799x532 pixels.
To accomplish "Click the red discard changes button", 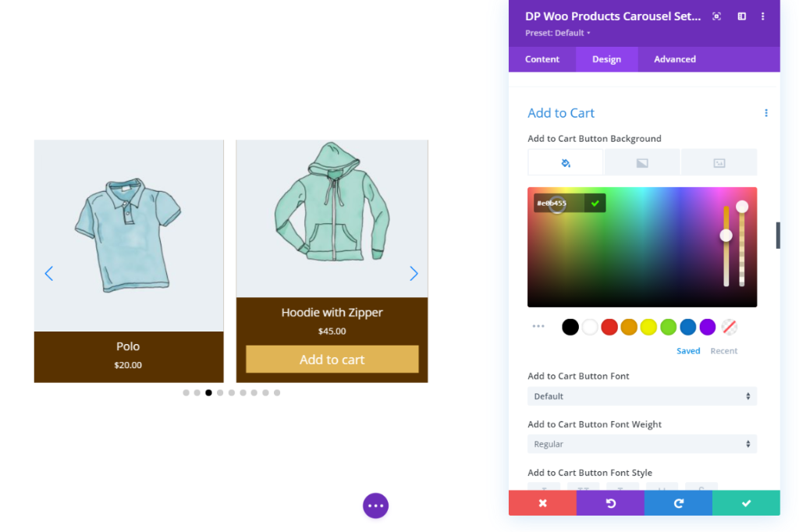I will click(543, 503).
